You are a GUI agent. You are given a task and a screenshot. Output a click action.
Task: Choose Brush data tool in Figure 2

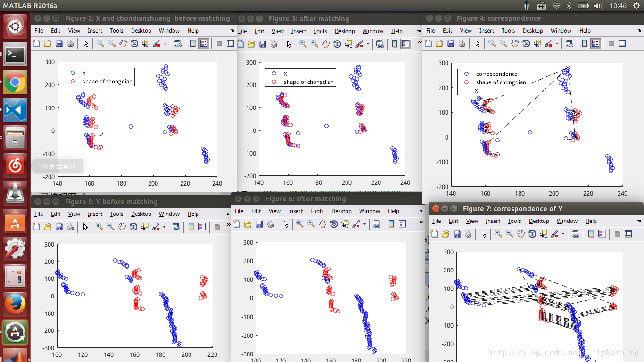157,44
